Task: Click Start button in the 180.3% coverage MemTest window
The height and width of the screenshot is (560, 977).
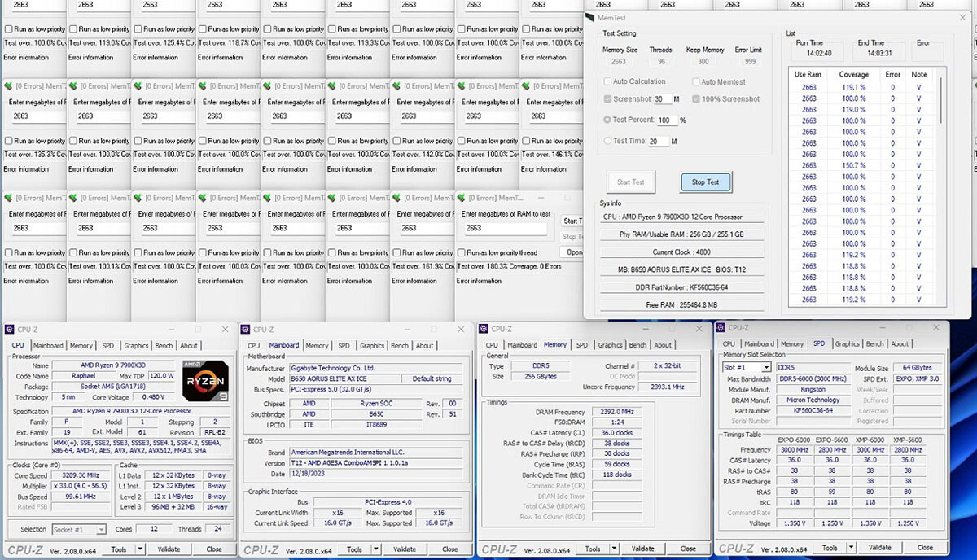Action: click(573, 221)
